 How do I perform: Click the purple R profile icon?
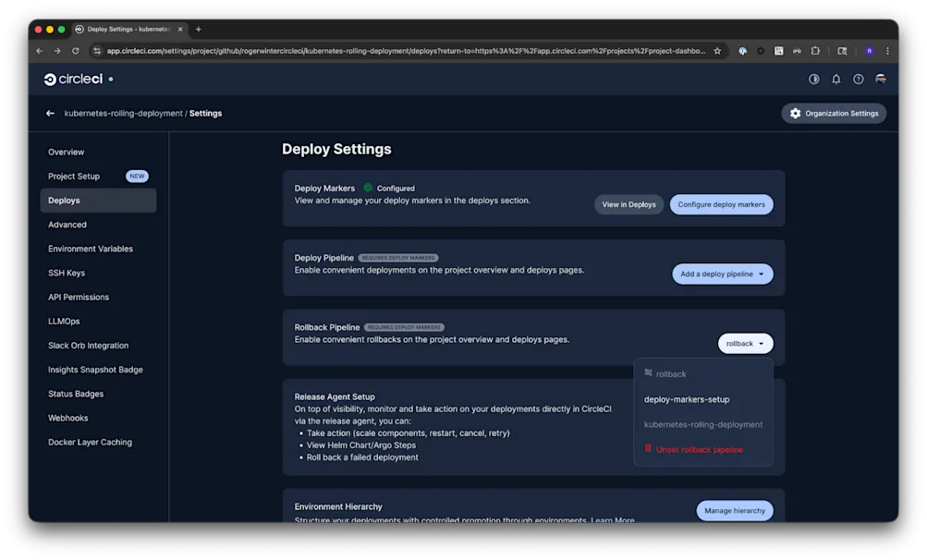click(x=868, y=51)
